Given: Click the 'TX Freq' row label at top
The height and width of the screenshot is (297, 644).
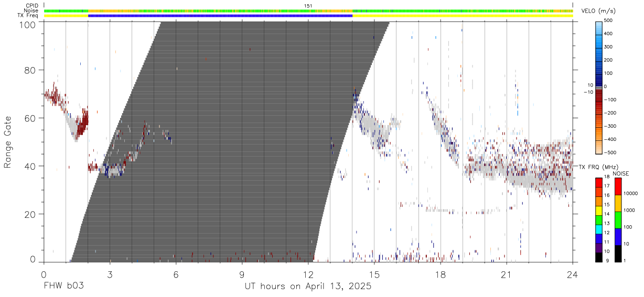Looking at the screenshot, I should click(29, 16).
